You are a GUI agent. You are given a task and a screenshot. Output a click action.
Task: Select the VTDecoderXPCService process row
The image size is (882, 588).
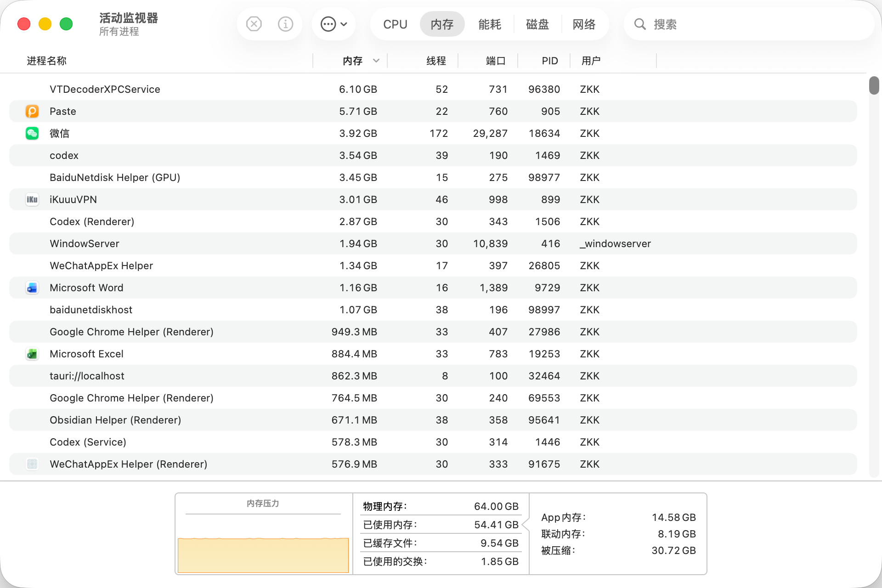[433, 89]
